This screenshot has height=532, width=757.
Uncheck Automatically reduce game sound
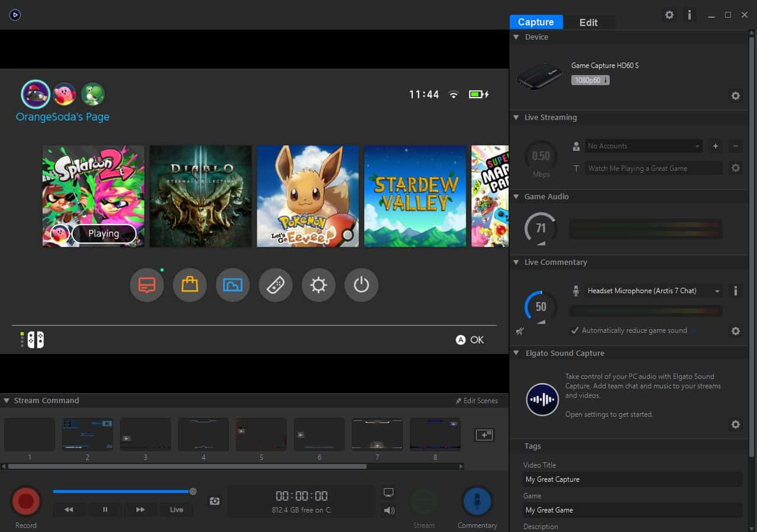coord(574,330)
